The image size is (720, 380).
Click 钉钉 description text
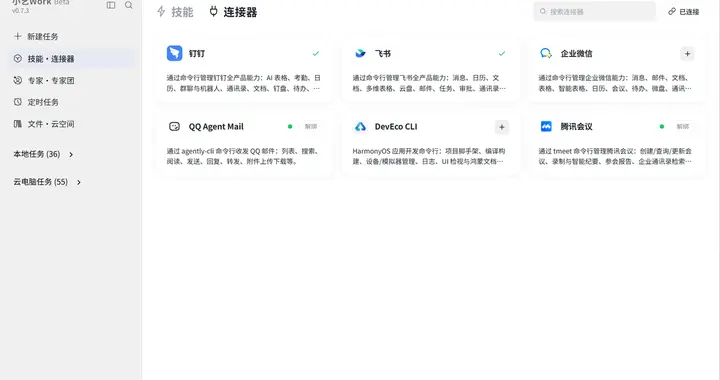[x=243, y=83]
